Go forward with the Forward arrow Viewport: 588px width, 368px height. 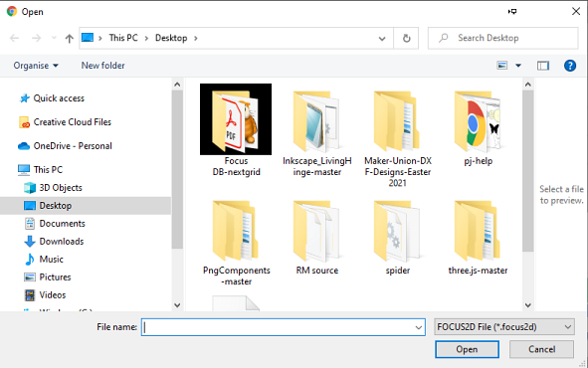pyautogui.click(x=36, y=38)
